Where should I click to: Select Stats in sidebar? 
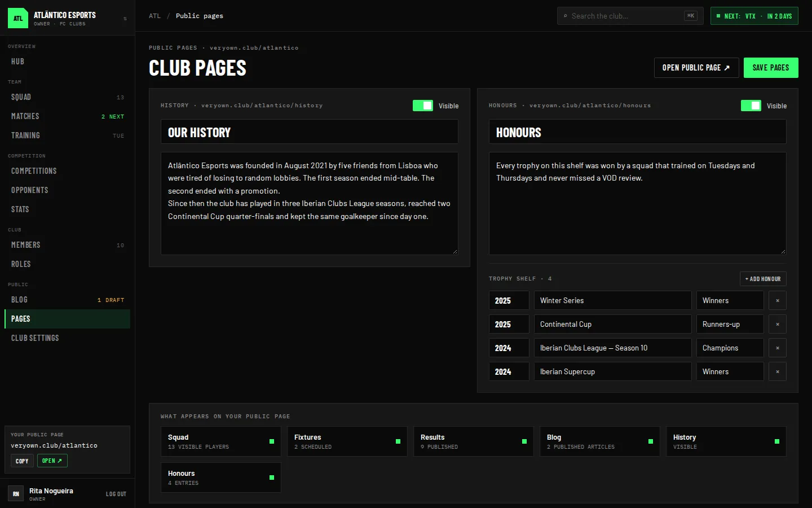click(67, 209)
